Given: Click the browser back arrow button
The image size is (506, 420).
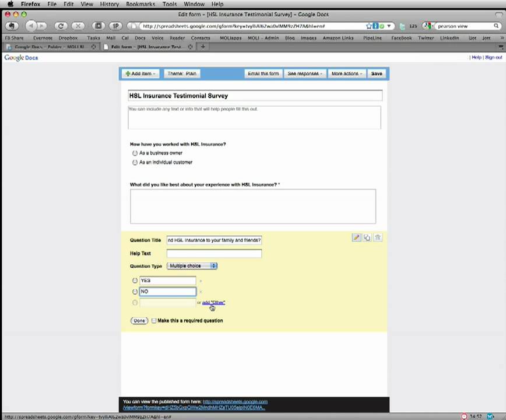Looking at the screenshot, I should coord(31,26).
